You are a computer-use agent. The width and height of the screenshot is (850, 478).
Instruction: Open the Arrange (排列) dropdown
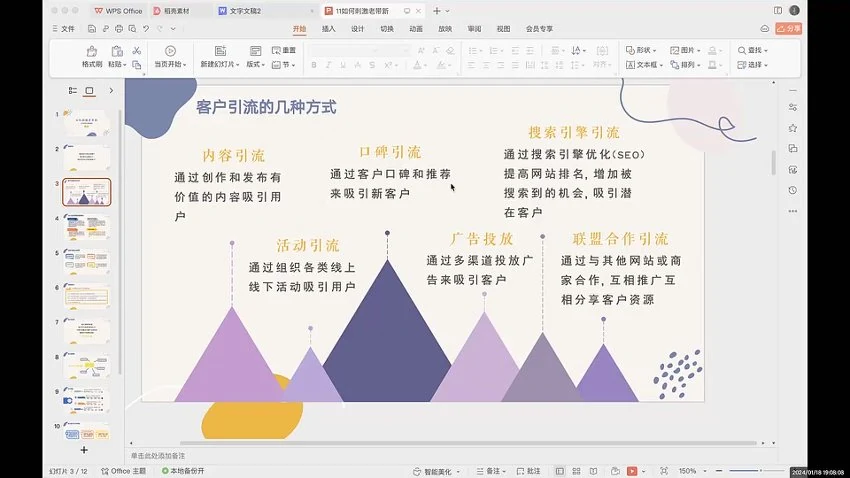pyautogui.click(x=685, y=64)
